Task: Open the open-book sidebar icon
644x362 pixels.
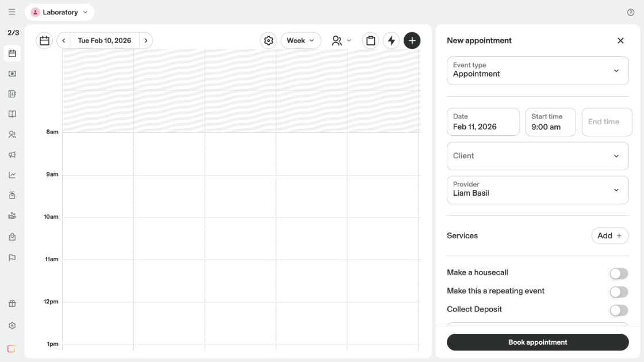Action: pyautogui.click(x=12, y=114)
